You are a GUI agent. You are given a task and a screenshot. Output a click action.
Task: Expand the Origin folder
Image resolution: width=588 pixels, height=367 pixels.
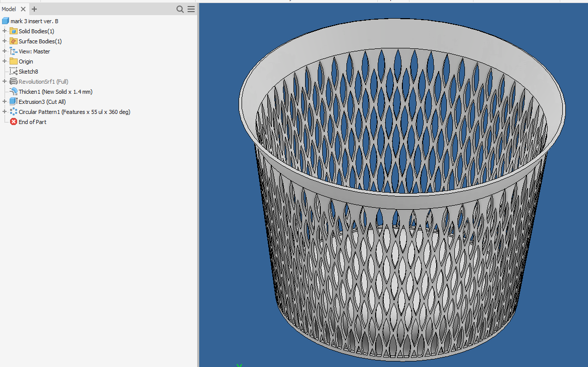pos(4,61)
